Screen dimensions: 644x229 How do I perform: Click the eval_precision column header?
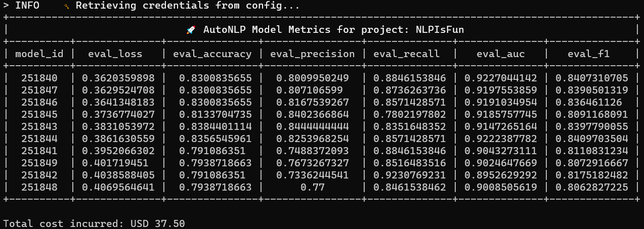(313, 54)
